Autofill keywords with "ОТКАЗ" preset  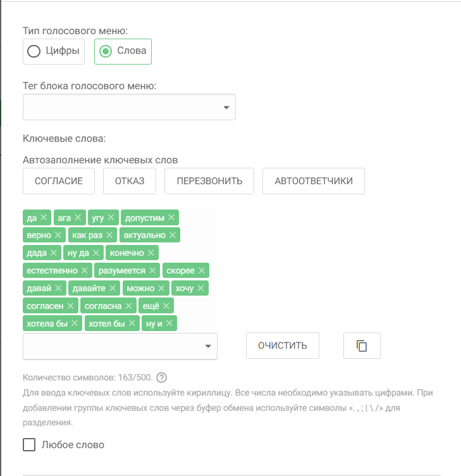pyautogui.click(x=130, y=181)
